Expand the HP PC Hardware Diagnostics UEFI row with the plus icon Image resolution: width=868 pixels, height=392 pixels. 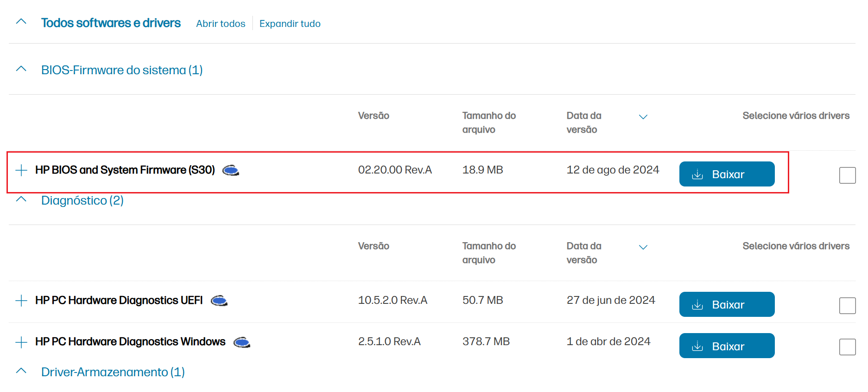(21, 301)
